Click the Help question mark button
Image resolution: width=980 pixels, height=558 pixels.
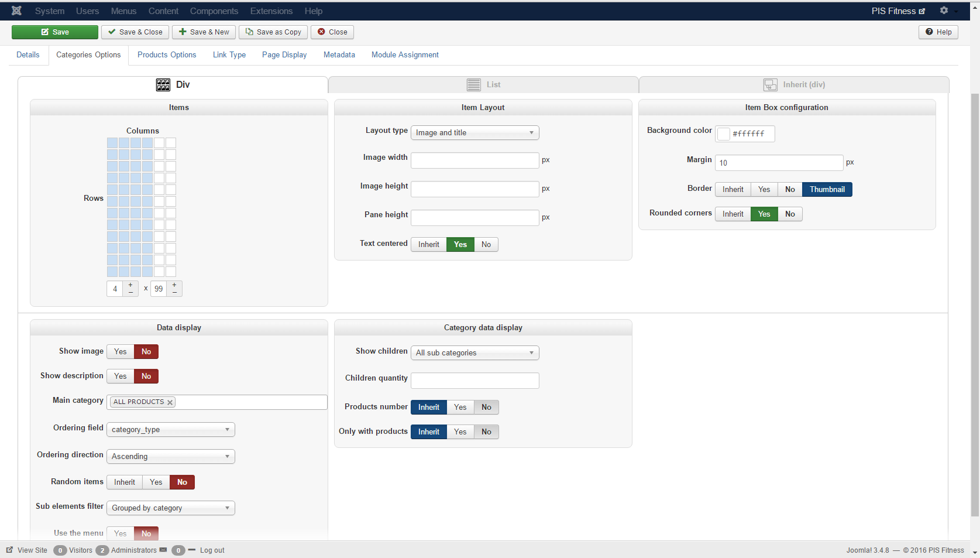(x=938, y=32)
